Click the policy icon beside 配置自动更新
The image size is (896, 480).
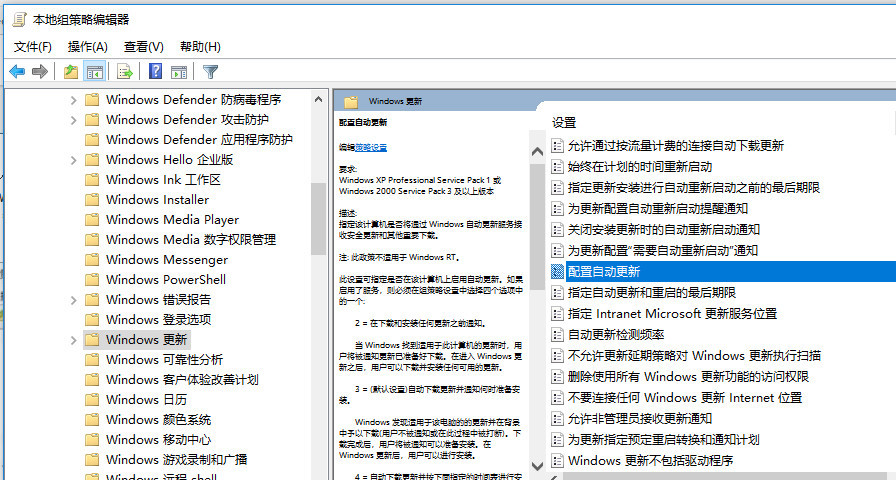pyautogui.click(x=557, y=271)
